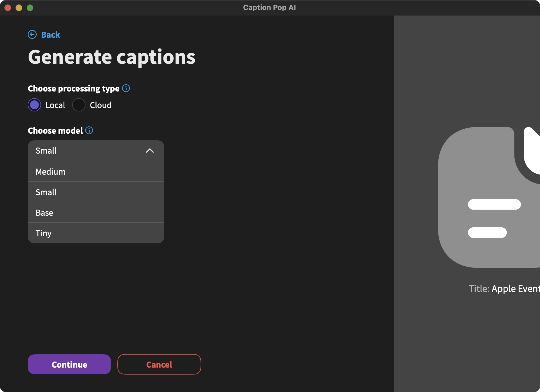
Task: Click the lower white bar in caption icon
Action: point(487,232)
